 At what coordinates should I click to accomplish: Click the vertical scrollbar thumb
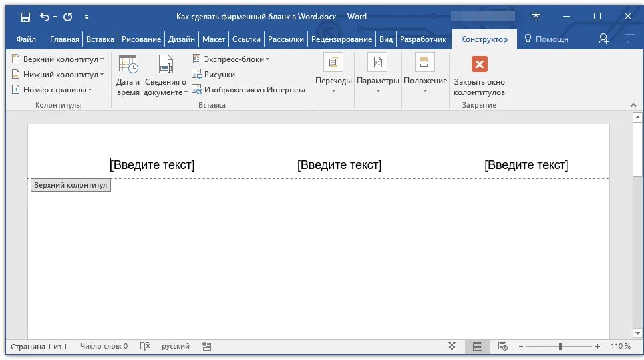(637, 150)
